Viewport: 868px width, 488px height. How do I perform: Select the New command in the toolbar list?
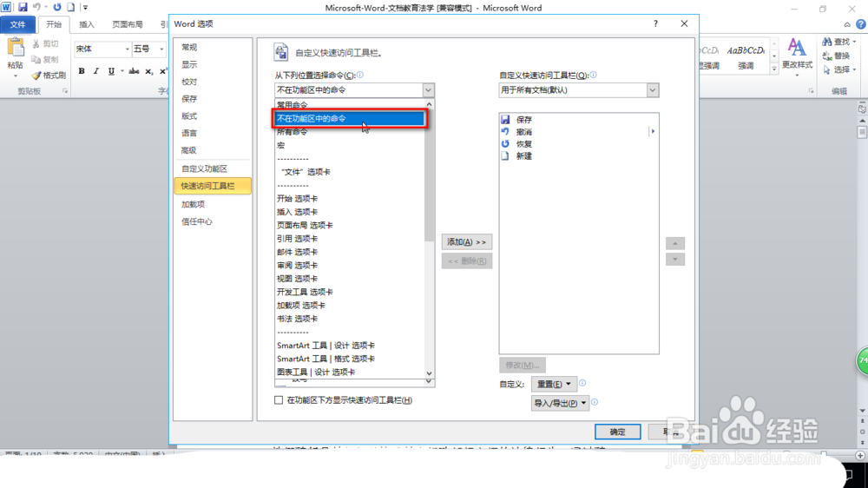pyautogui.click(x=579, y=156)
